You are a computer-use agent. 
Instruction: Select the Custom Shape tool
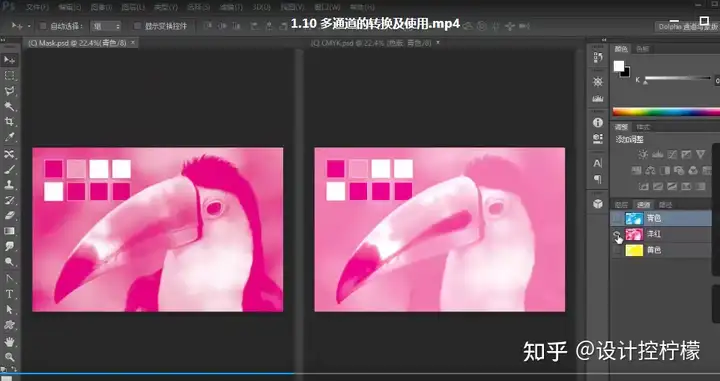tap(9, 325)
